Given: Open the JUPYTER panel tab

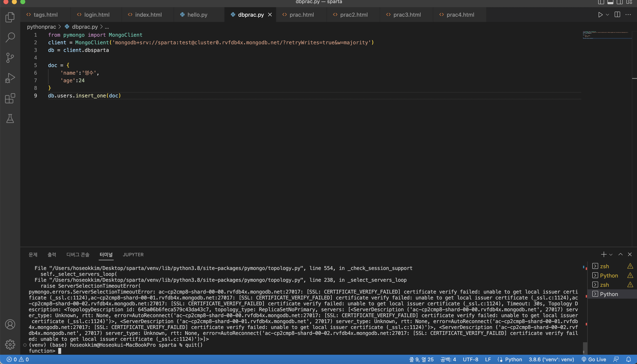Looking at the screenshot, I should click(133, 255).
